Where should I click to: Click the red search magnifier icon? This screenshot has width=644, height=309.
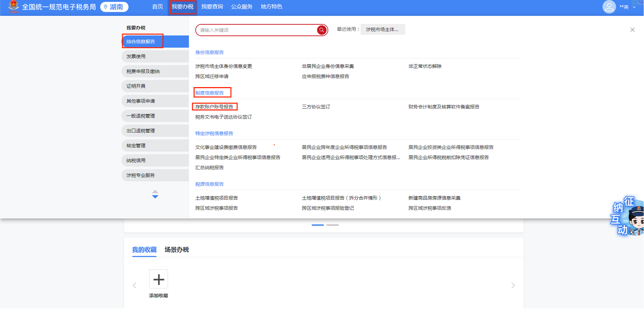coord(321,30)
